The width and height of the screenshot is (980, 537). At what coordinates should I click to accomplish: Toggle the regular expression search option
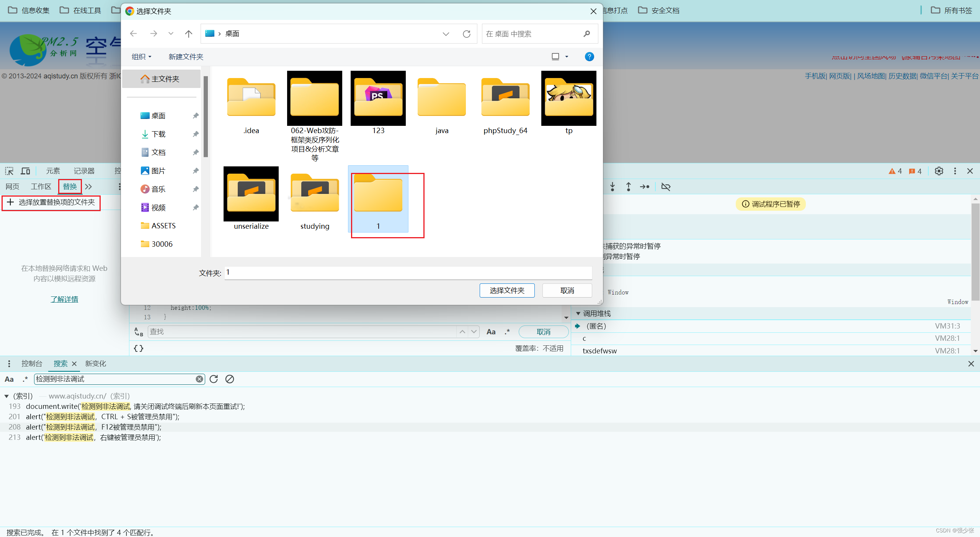pyautogui.click(x=25, y=379)
